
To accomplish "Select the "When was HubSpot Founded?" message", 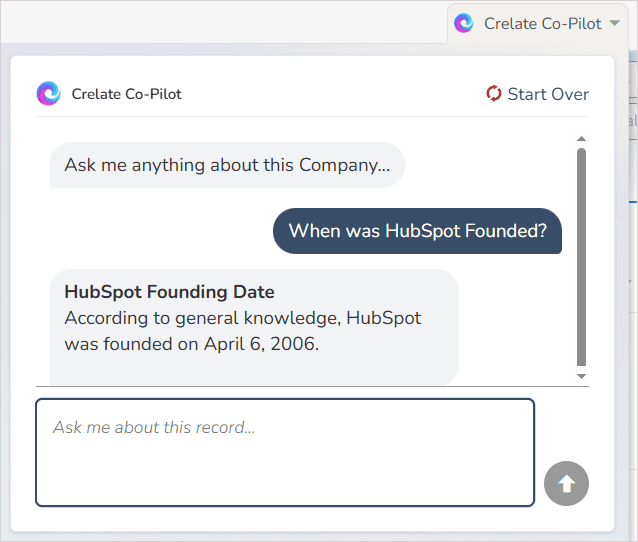I will (x=417, y=231).
